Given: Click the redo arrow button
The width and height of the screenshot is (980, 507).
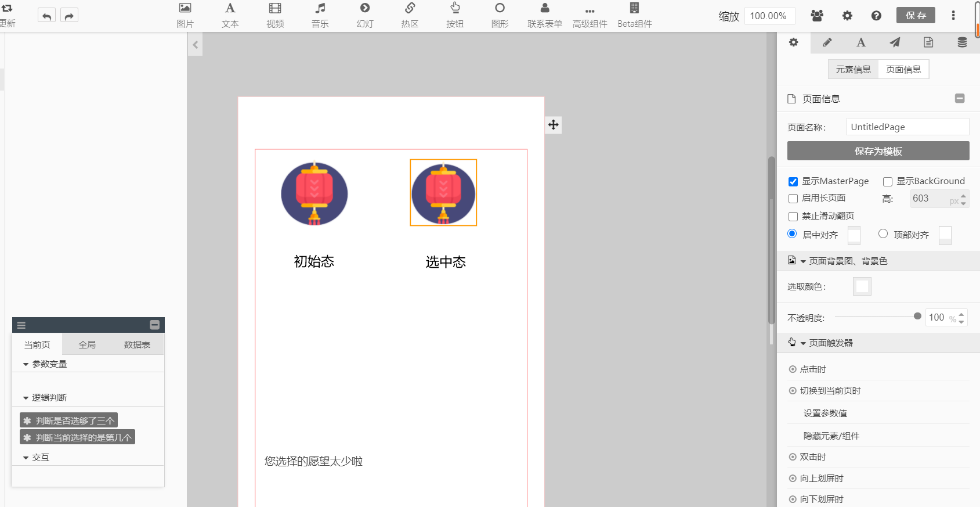Looking at the screenshot, I should click(x=69, y=16).
